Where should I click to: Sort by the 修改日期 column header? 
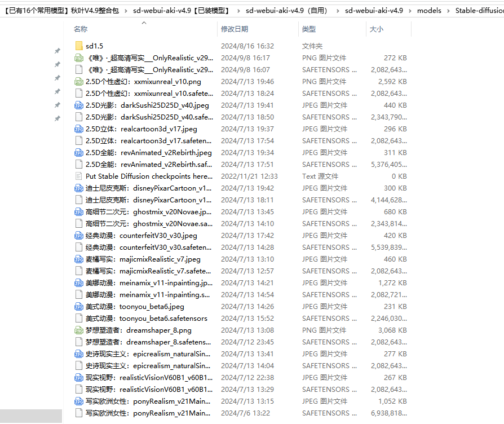pyautogui.click(x=235, y=29)
